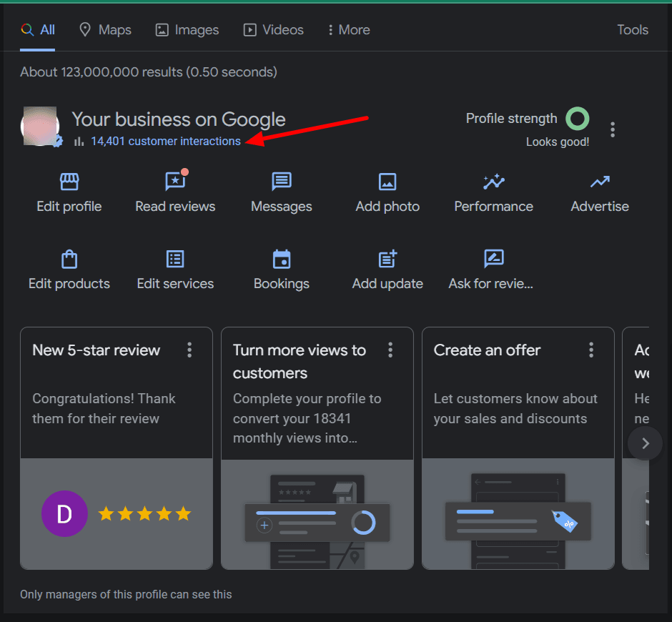
Task: Open Edit services list icon
Action: (175, 259)
